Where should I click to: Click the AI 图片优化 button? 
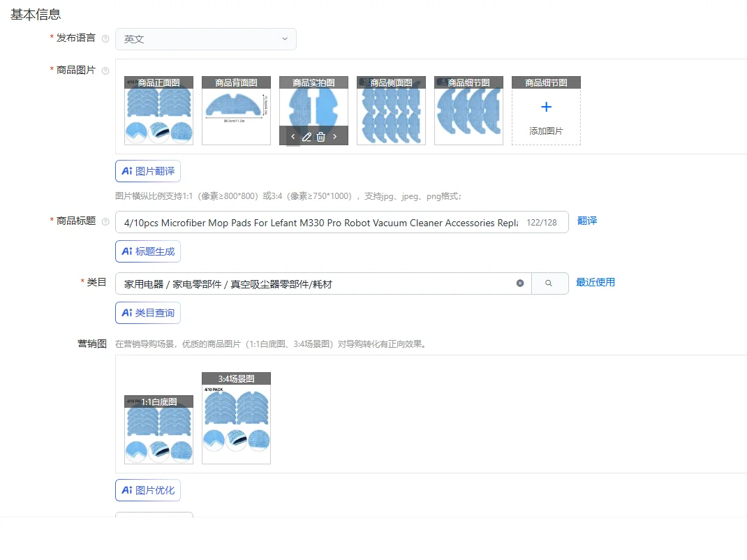point(148,490)
